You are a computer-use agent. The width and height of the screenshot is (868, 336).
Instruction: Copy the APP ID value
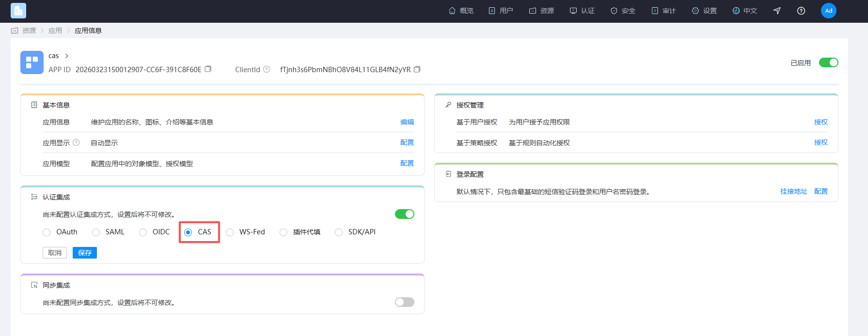[208, 69]
